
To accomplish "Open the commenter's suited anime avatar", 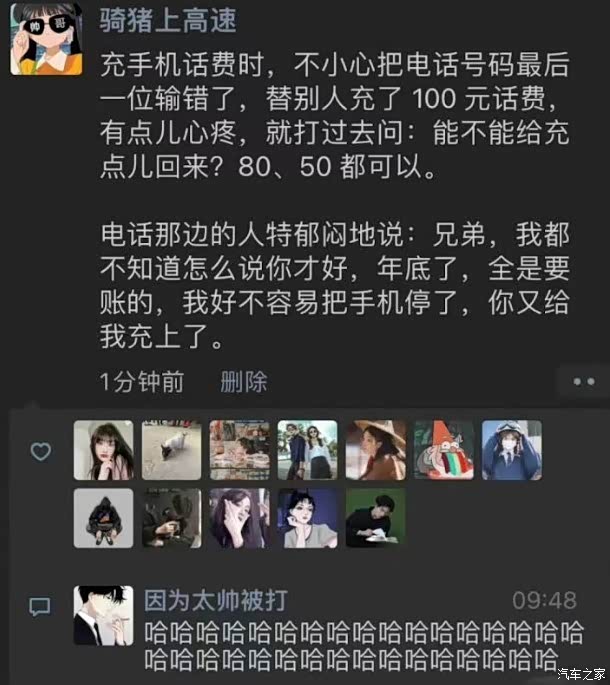I will (104, 616).
